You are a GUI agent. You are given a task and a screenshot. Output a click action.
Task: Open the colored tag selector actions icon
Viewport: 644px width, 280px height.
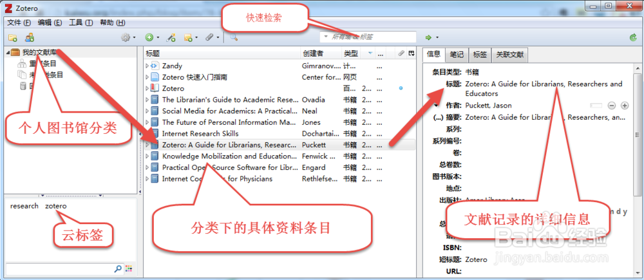tap(129, 269)
